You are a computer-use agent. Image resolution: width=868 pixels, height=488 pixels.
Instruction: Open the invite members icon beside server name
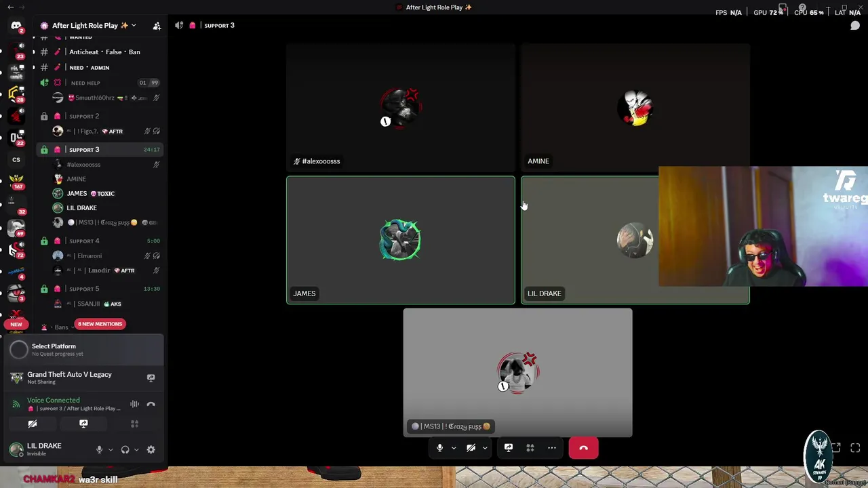click(x=157, y=26)
